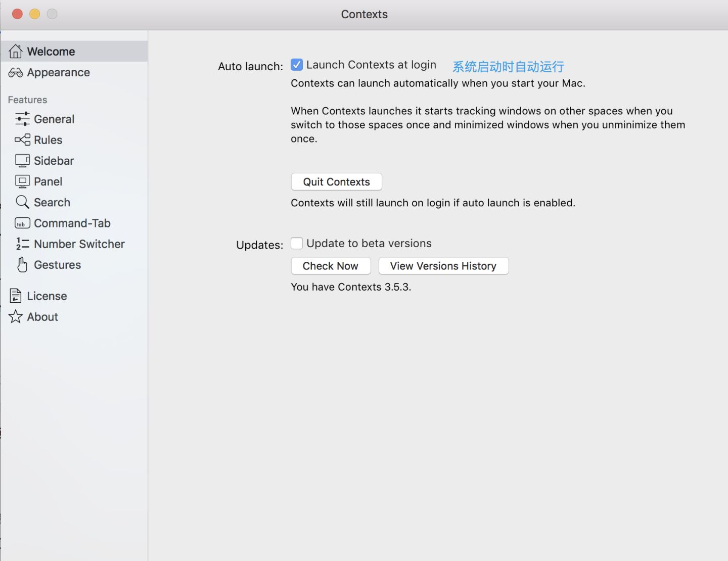The height and width of the screenshot is (561, 728).
Task: Open View Versions History
Action: (443, 266)
